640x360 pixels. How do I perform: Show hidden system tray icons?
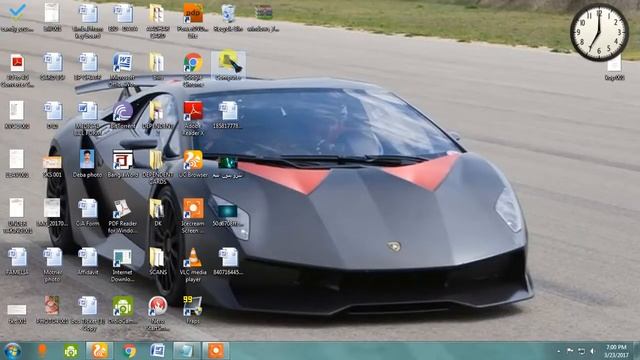pyautogui.click(x=558, y=351)
